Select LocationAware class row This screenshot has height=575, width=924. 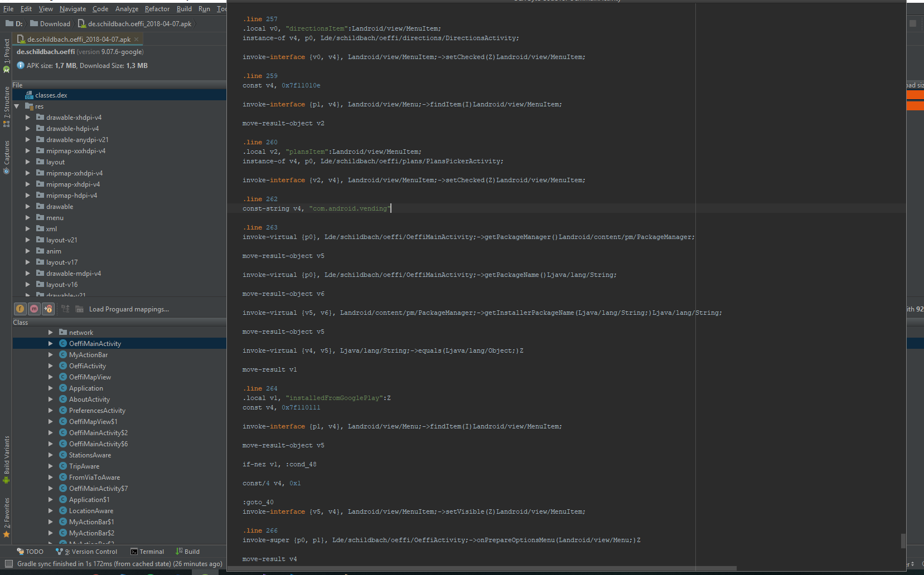119,511
